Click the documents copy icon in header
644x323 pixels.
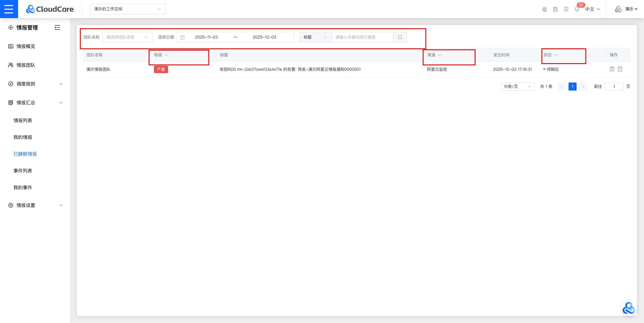(555, 9)
